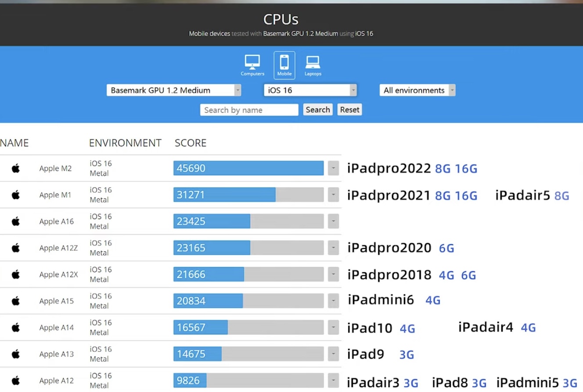The width and height of the screenshot is (583, 392).
Task: Click the iPadpro2022 annotation label
Action: click(389, 169)
